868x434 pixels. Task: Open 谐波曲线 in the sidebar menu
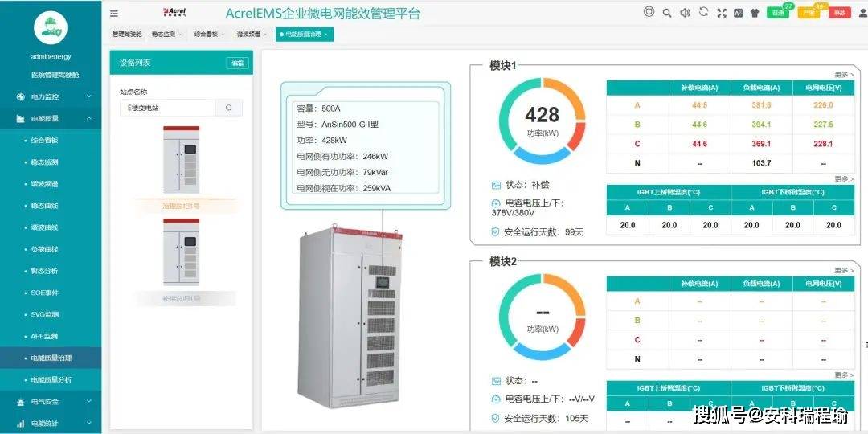44,227
